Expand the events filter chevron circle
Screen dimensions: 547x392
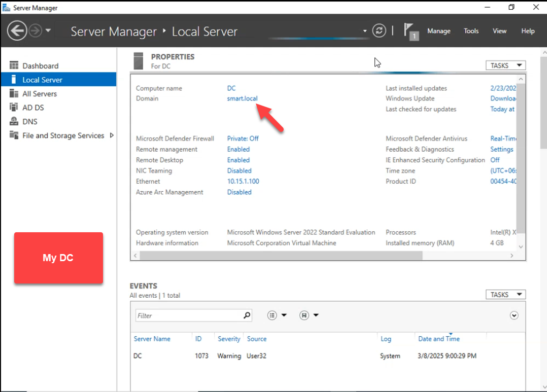click(514, 315)
